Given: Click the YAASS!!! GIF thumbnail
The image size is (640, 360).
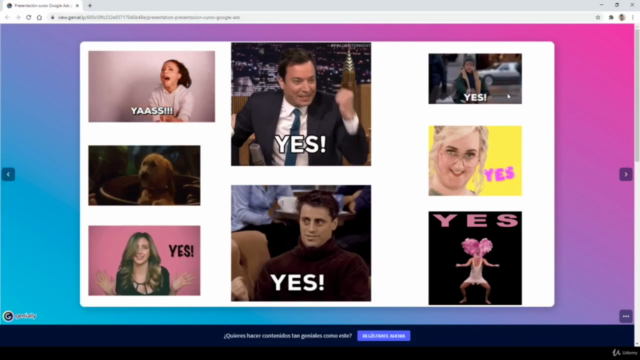Looking at the screenshot, I should tap(151, 87).
